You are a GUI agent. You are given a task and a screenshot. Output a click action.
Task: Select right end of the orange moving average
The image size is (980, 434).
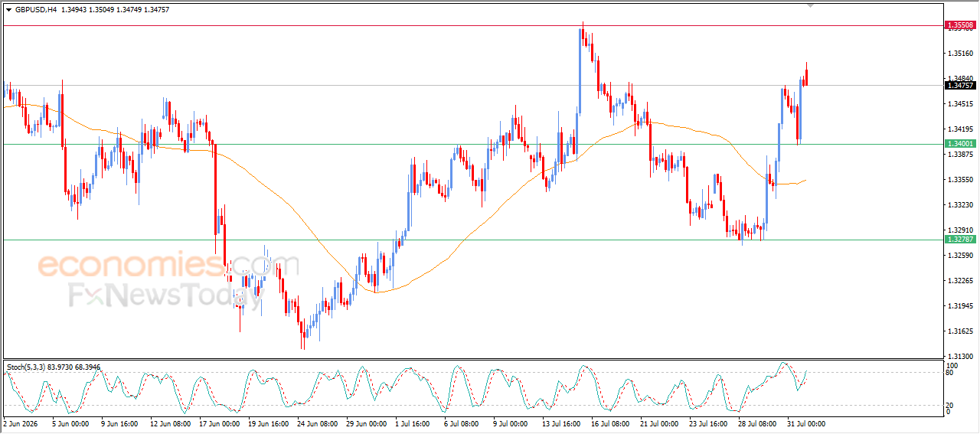(805, 181)
